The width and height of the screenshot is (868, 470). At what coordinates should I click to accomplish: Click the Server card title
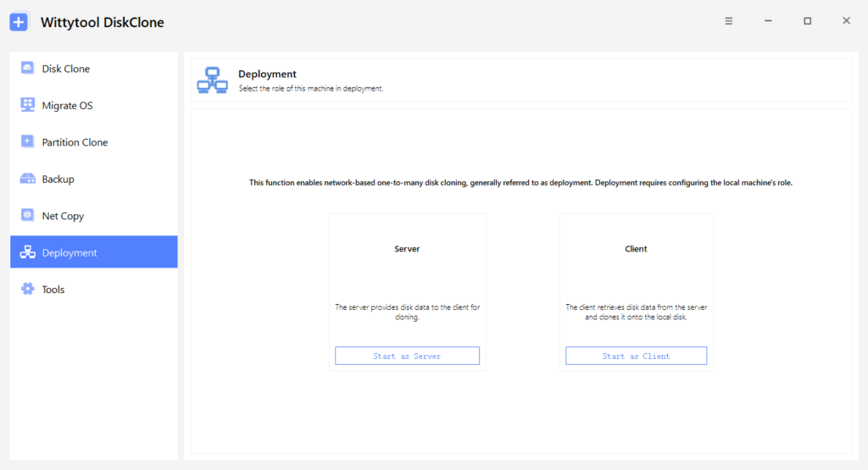pos(407,249)
